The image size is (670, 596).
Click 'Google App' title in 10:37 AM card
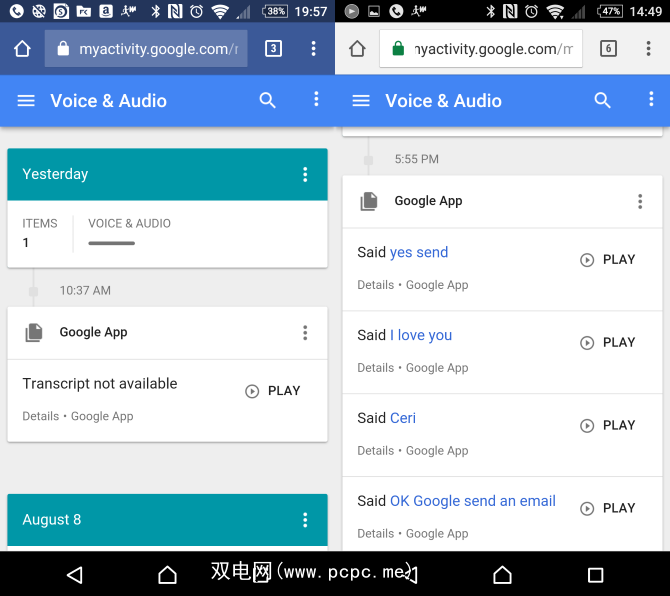[93, 332]
